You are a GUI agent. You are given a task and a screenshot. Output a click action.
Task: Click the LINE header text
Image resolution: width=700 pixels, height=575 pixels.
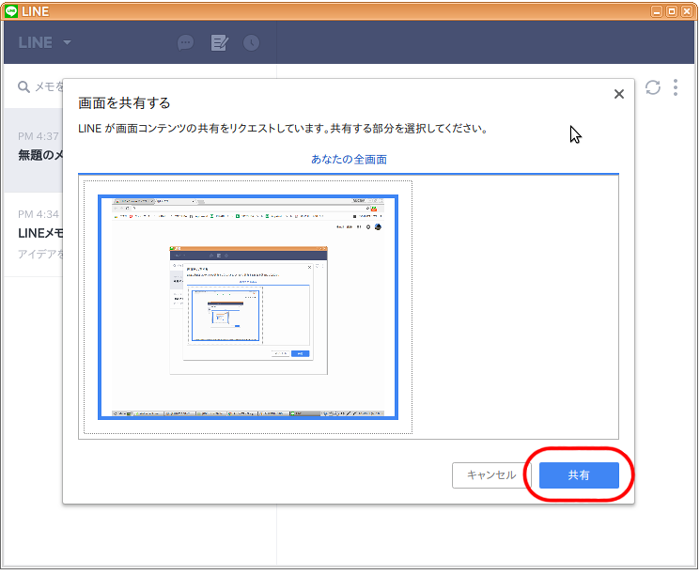(35, 42)
